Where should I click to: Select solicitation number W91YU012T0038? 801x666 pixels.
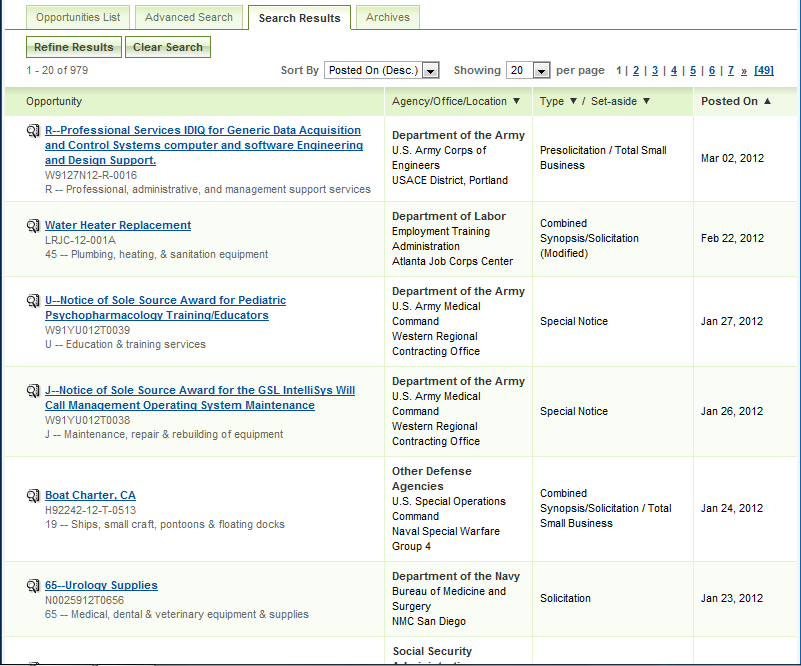tap(87, 420)
